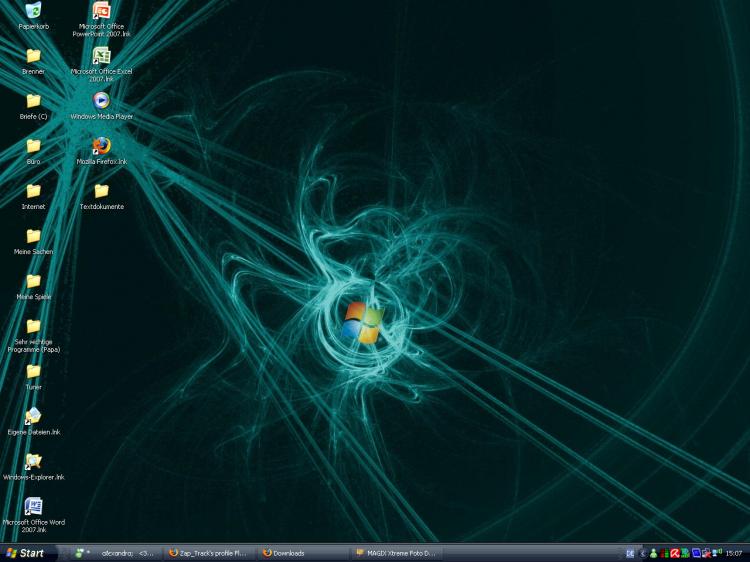Click the Mozilla Firefox desktop shortcut

[x=101, y=146]
